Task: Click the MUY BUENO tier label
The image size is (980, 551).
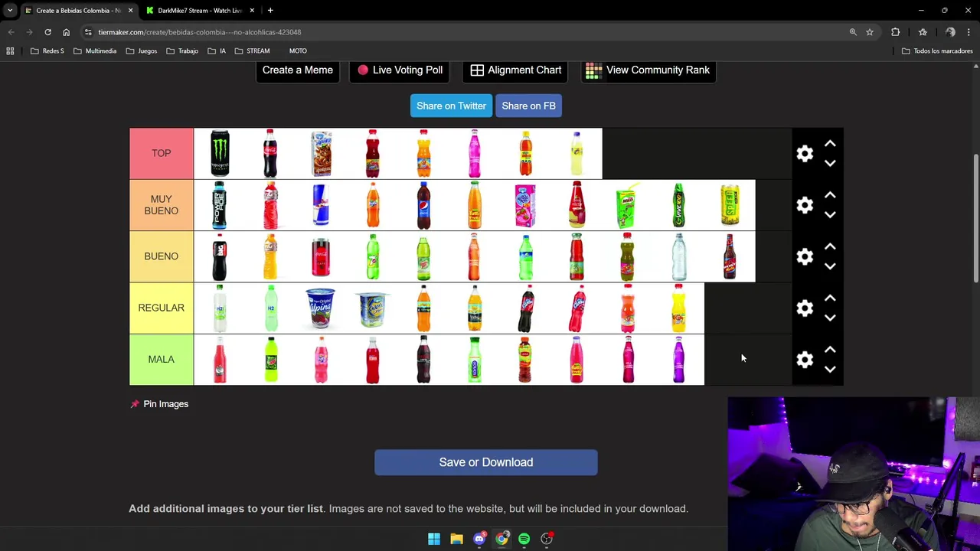Action: [x=162, y=205]
